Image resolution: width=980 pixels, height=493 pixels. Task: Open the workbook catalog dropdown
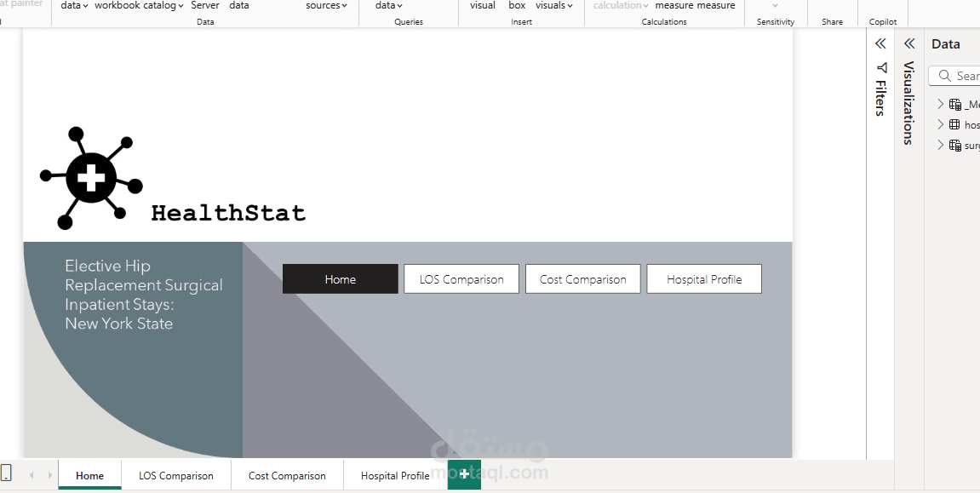[139, 5]
